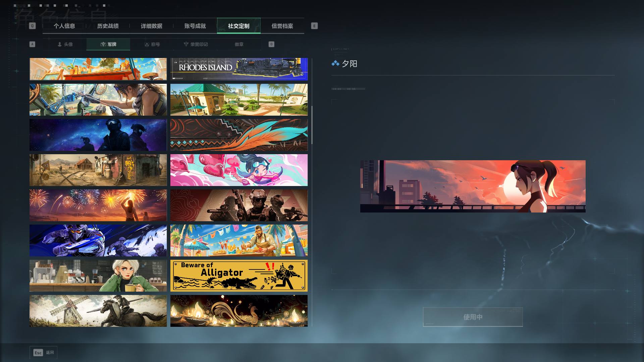
Task: Click the Q previous-tab key icon
Action: (x=32, y=26)
